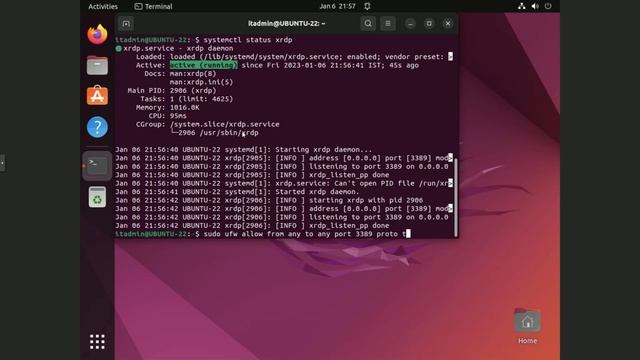Screen dimensions: 640x360
Task: Click the Terminal title 'itadmin@UBUNTU-22: ~'
Action: tap(287, 24)
